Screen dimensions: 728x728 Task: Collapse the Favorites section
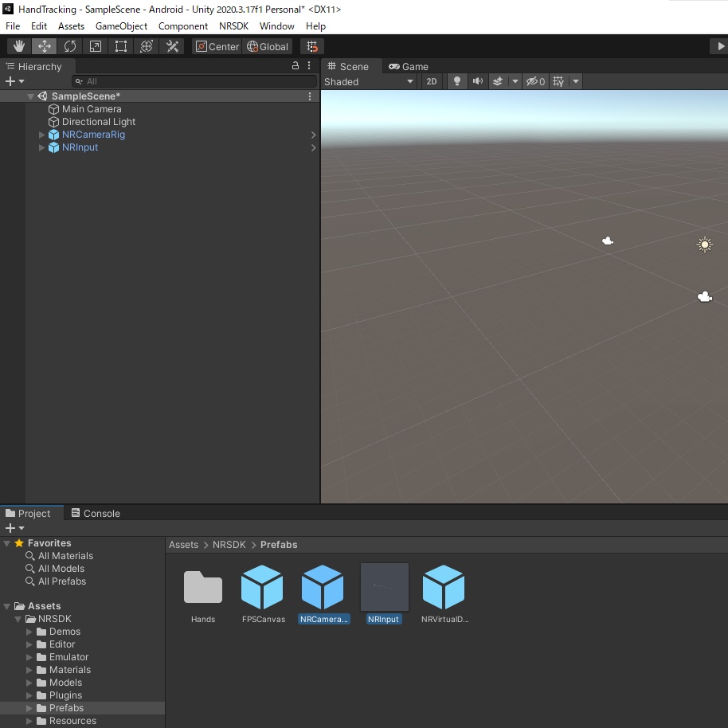click(7, 543)
